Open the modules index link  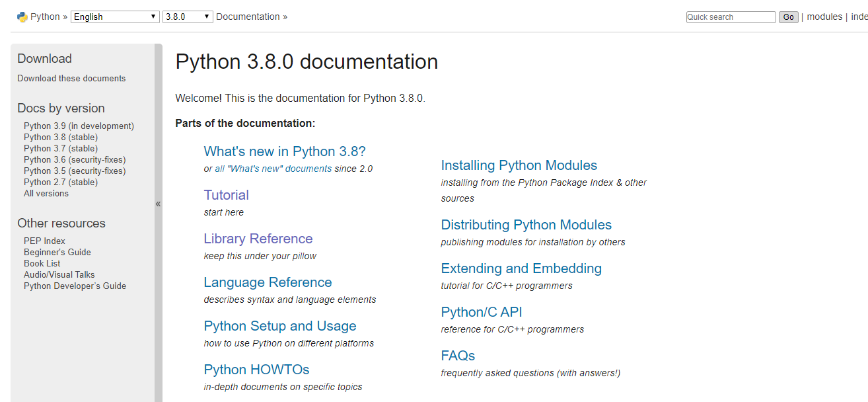tap(824, 17)
